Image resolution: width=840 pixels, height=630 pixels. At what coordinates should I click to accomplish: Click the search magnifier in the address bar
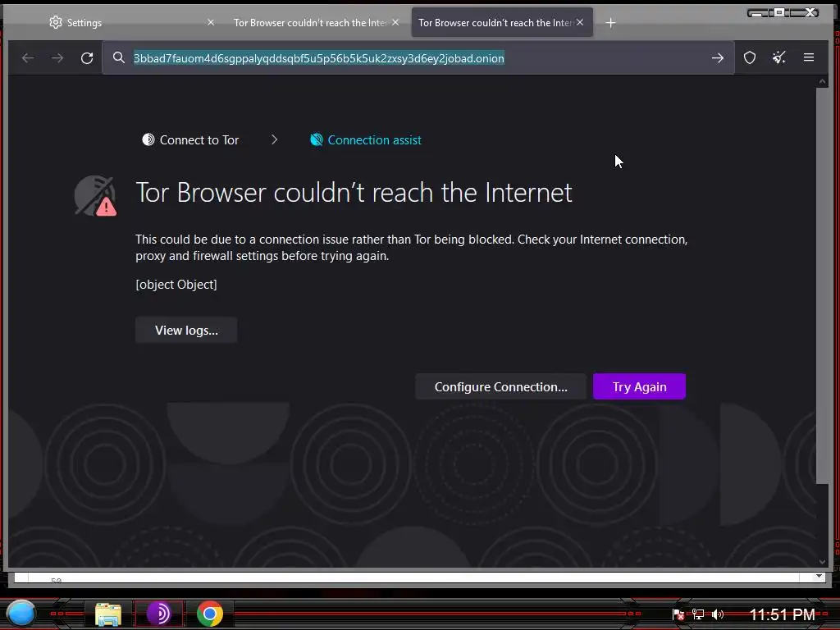(119, 58)
